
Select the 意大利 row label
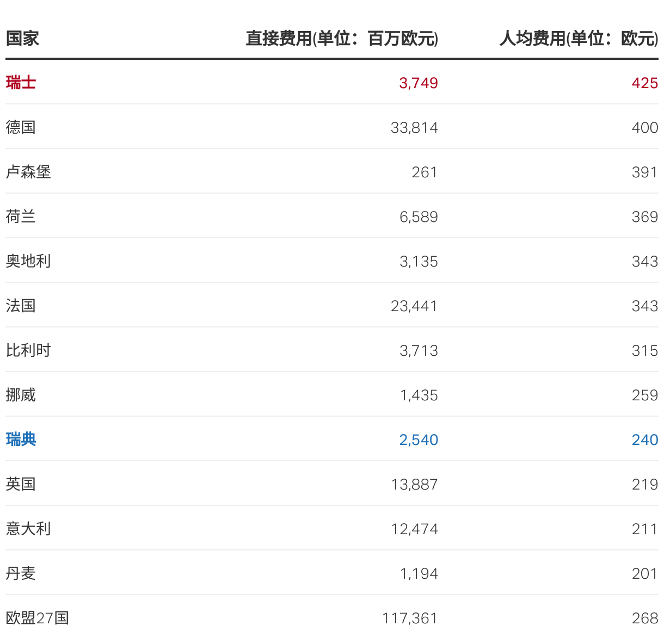click(28, 529)
